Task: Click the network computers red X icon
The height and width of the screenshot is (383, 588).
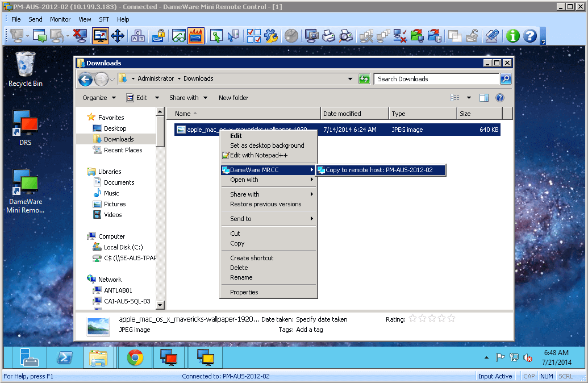Action: 400,36
